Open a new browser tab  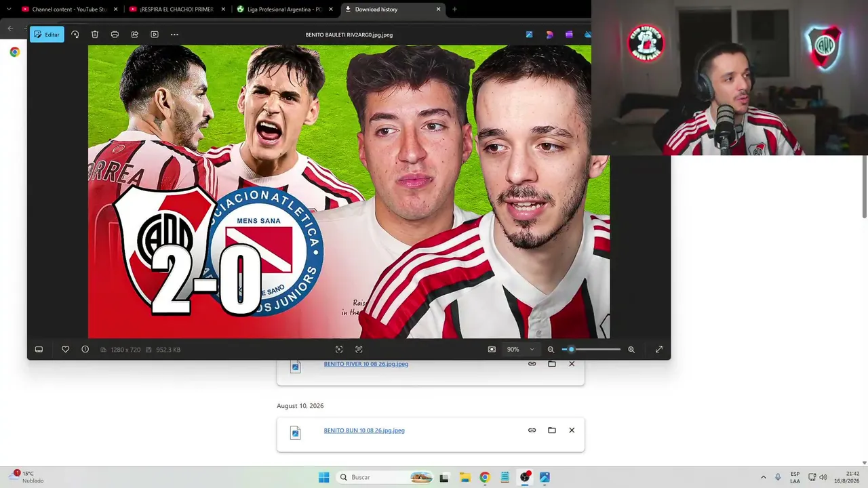(x=454, y=9)
